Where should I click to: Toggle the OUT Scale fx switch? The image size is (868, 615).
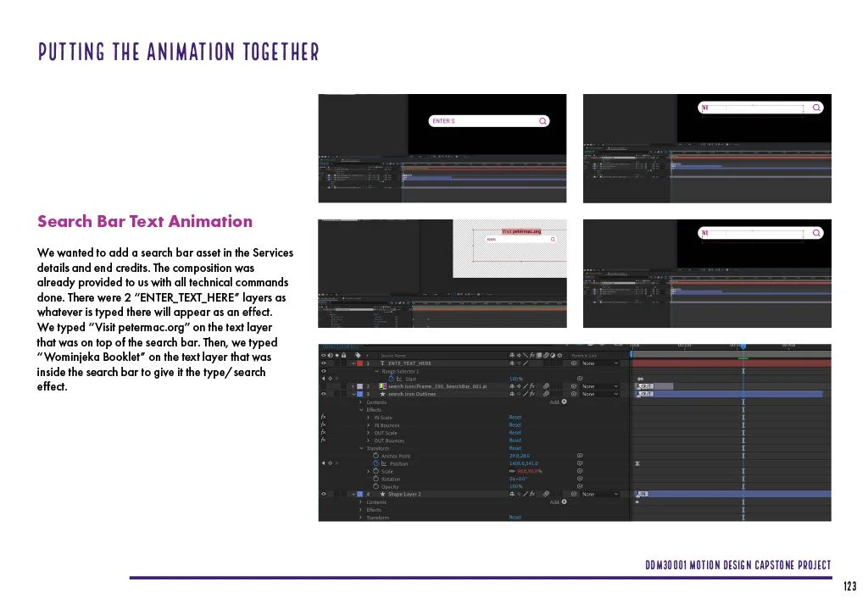(323, 433)
